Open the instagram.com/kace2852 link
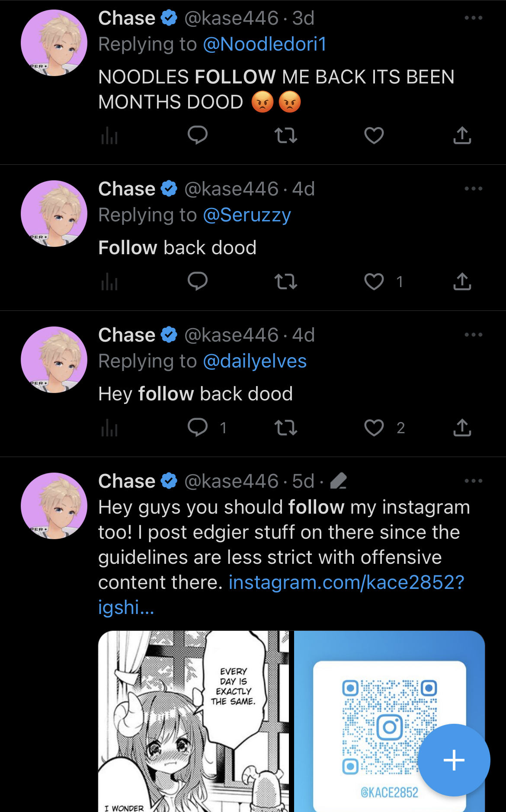506x812 pixels. 281,595
